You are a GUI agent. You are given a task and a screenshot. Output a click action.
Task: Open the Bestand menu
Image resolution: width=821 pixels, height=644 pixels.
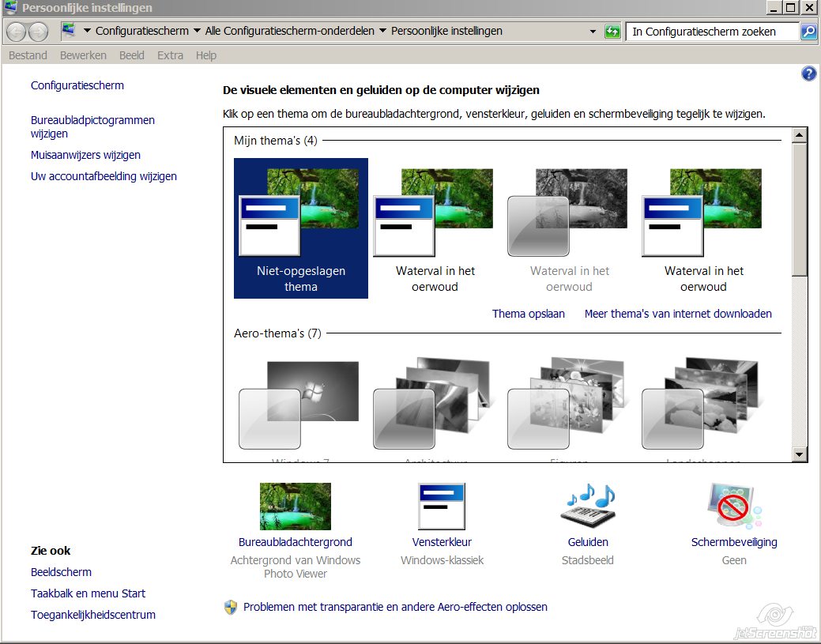pos(28,55)
